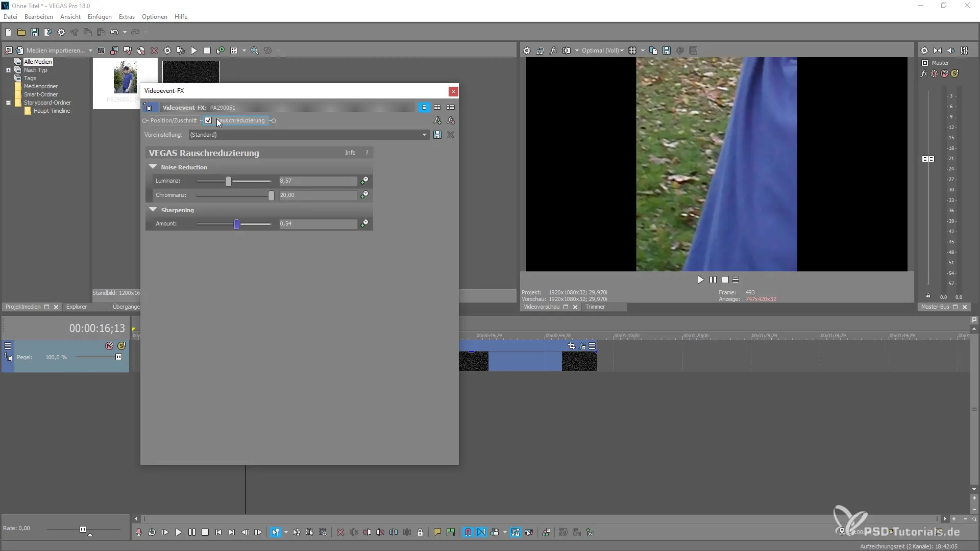This screenshot has height=551, width=980.
Task: Open media FX icon in Projektmedien toolbar
Action: (181, 51)
